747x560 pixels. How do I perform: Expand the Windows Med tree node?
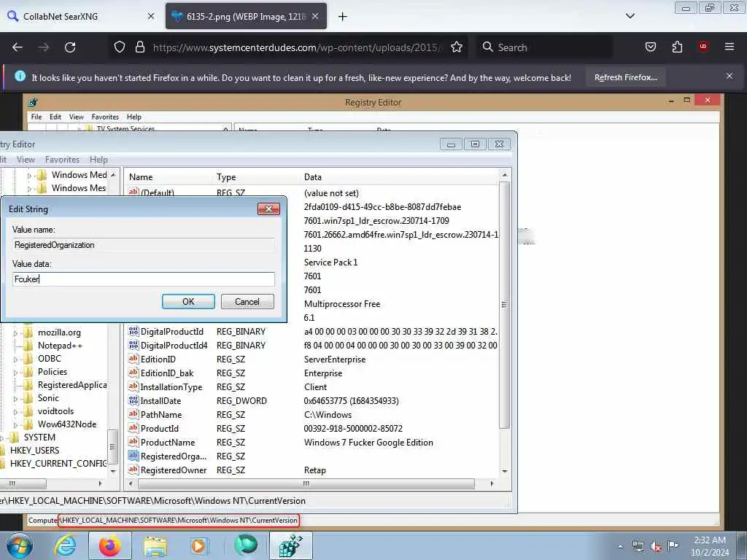point(29,175)
